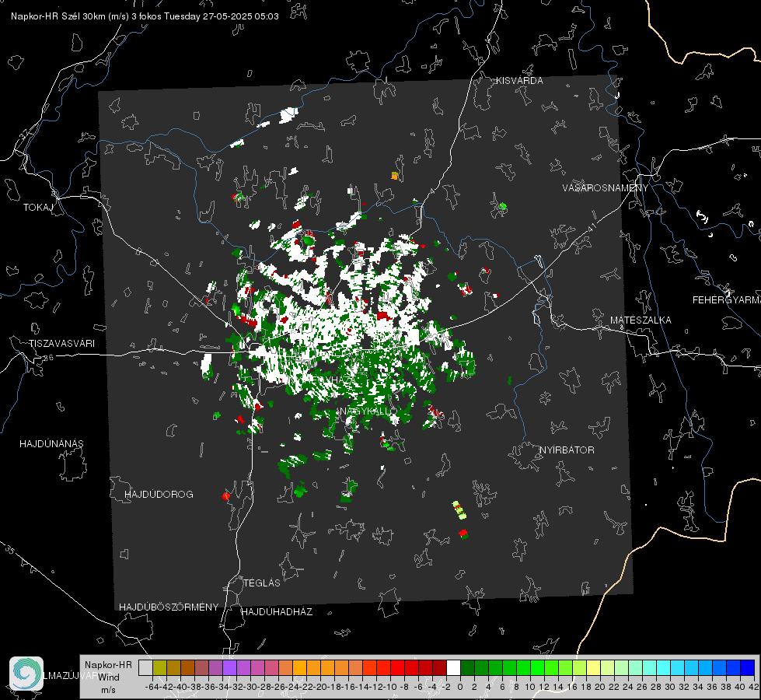Click the NAGYKÁLLÓ city label
The image size is (761, 700).
pos(365,411)
